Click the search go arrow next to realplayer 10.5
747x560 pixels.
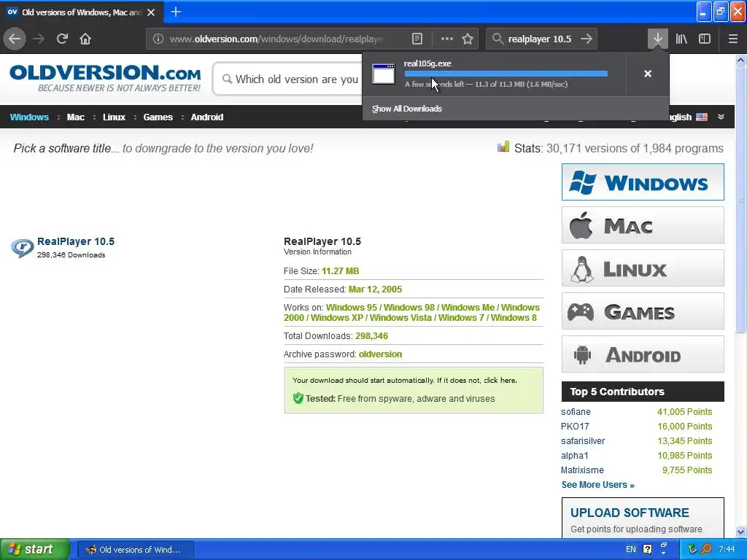tap(587, 39)
